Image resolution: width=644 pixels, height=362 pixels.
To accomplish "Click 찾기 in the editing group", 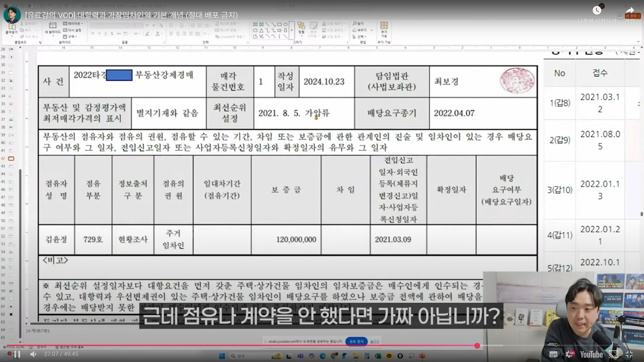I will [358, 24].
